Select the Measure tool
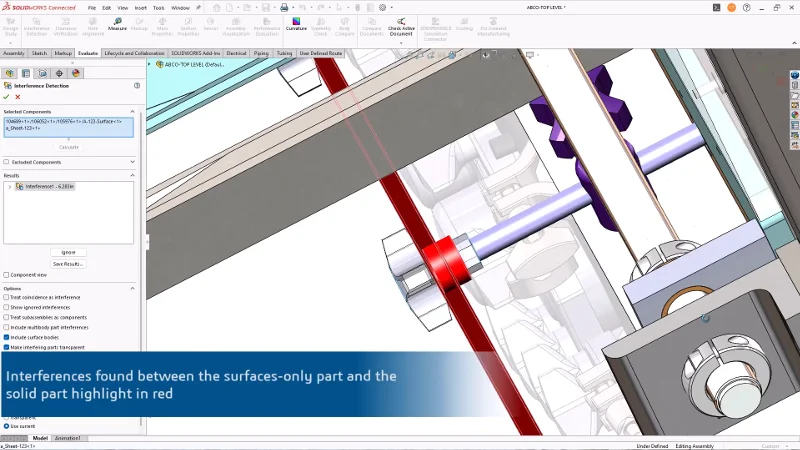This screenshot has height=450, width=800. tap(117, 23)
